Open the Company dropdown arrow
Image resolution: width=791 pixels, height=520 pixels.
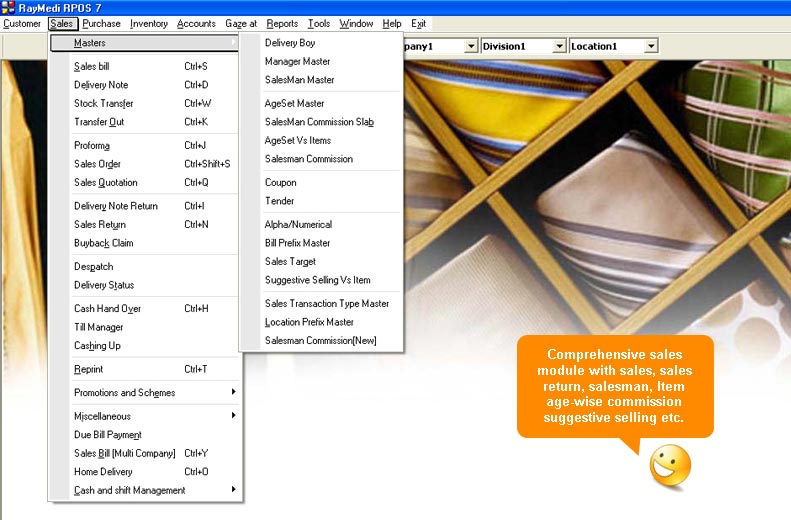[x=471, y=46]
